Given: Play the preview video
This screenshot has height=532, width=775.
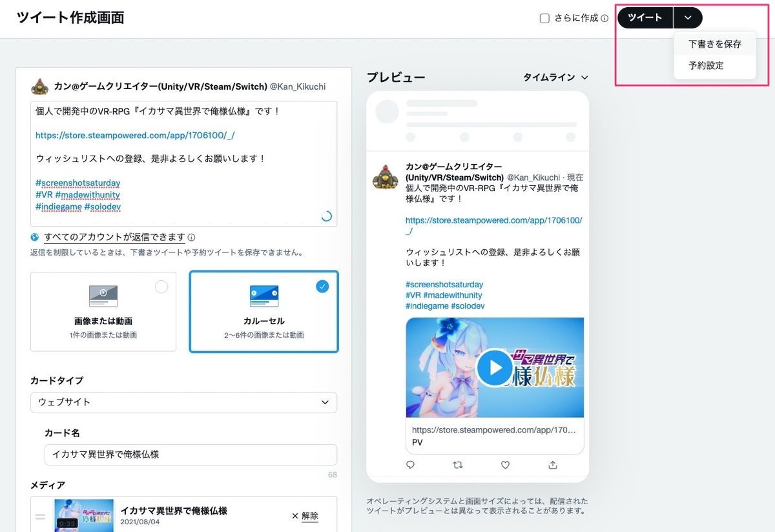Looking at the screenshot, I should 495,367.
